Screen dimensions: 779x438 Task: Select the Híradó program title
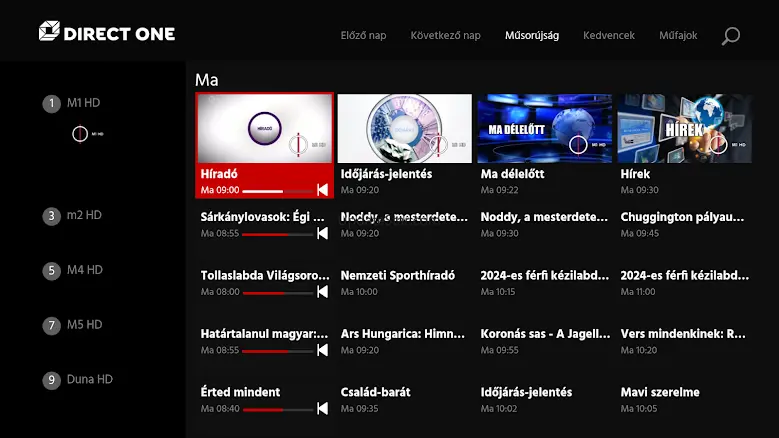(x=219, y=174)
